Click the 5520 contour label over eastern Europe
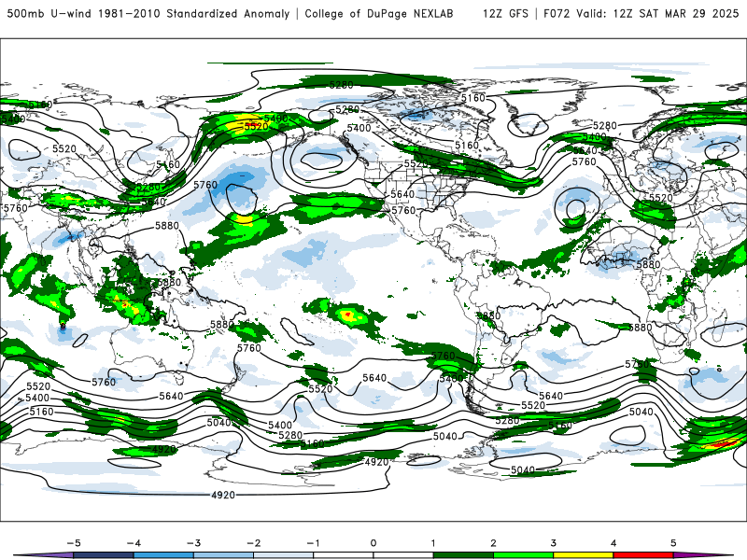This screenshot has height=560, width=747. point(661,198)
